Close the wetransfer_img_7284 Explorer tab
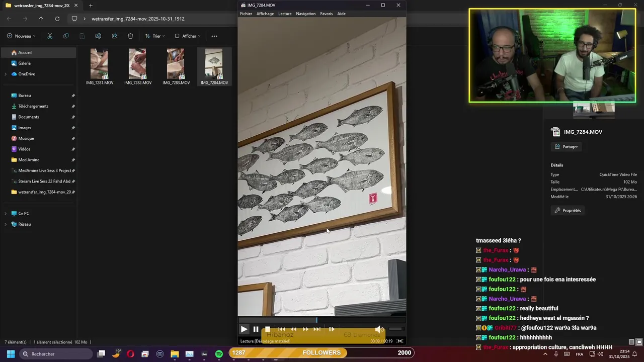This screenshot has width=644, height=362. (76, 6)
